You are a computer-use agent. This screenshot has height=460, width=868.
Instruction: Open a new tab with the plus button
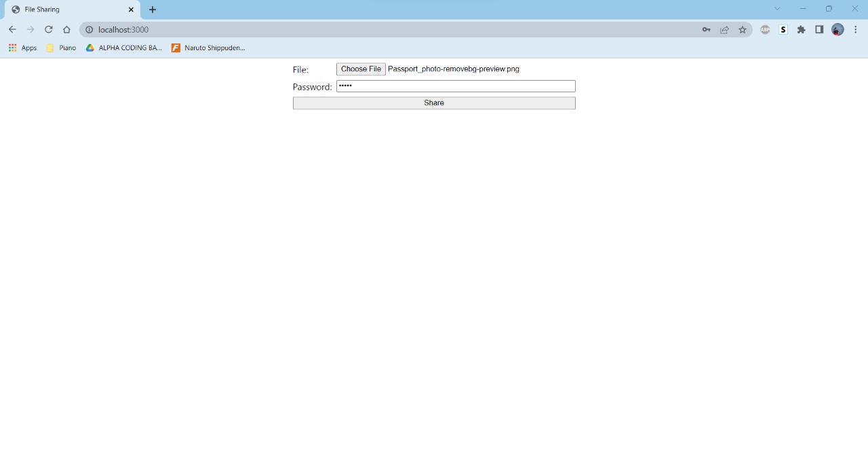coord(152,9)
